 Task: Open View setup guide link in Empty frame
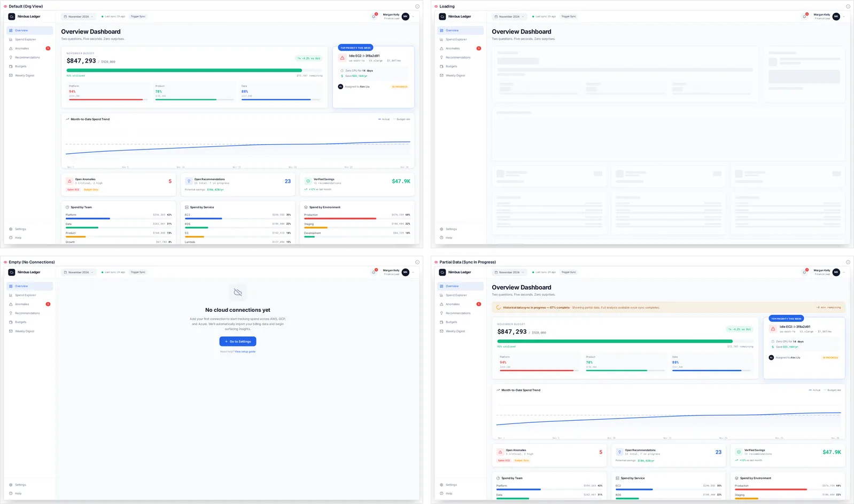[245, 351]
